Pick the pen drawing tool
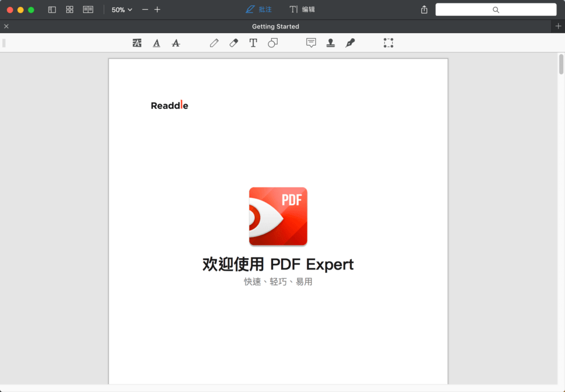565x392 pixels. 214,43
